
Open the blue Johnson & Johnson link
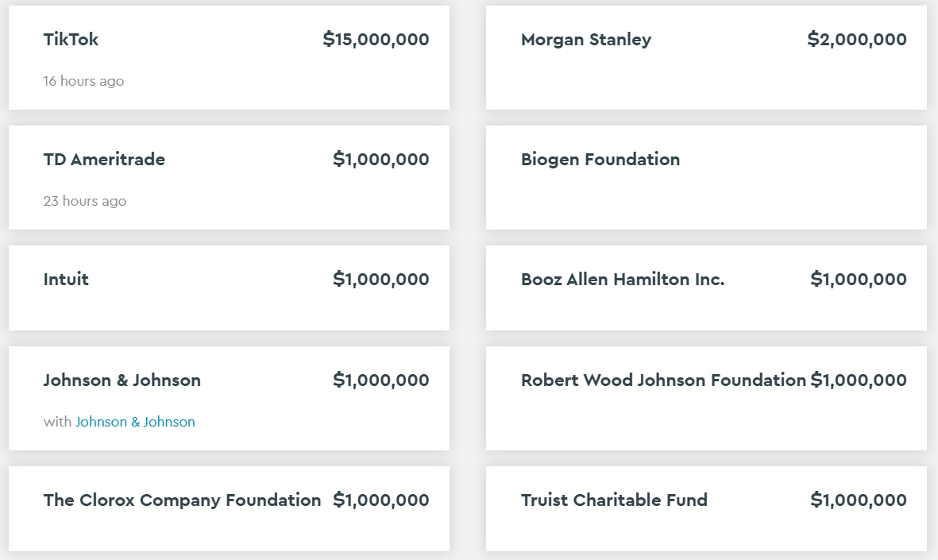[x=135, y=422]
